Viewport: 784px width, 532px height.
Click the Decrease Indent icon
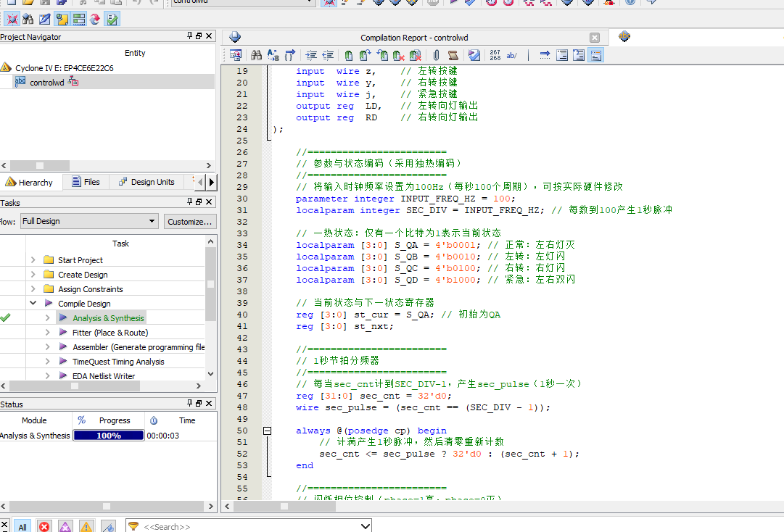tap(328, 55)
